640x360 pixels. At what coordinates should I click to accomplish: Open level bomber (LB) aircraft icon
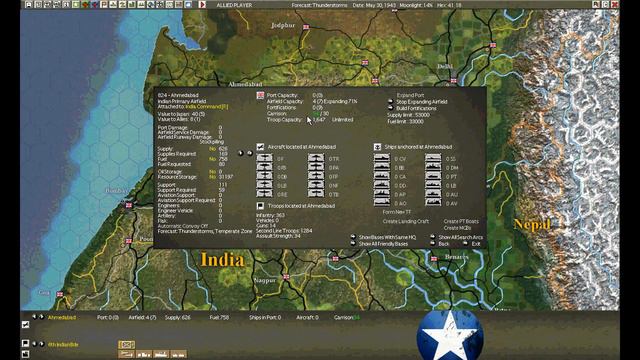(264, 185)
